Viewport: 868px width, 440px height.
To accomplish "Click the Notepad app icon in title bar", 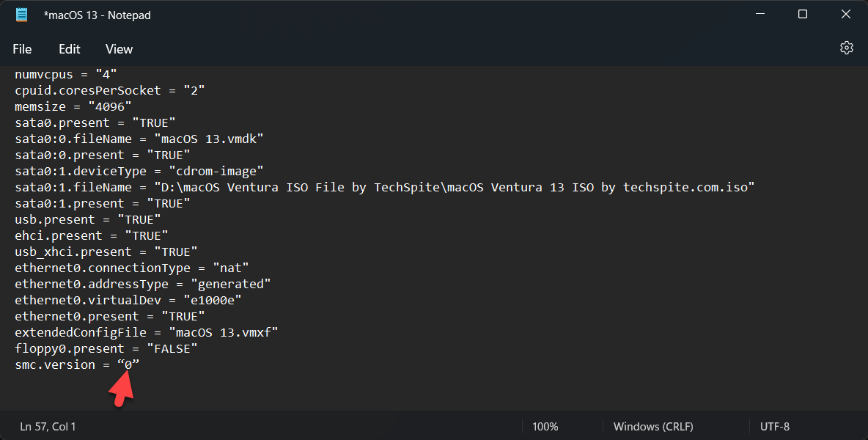I will (22, 15).
